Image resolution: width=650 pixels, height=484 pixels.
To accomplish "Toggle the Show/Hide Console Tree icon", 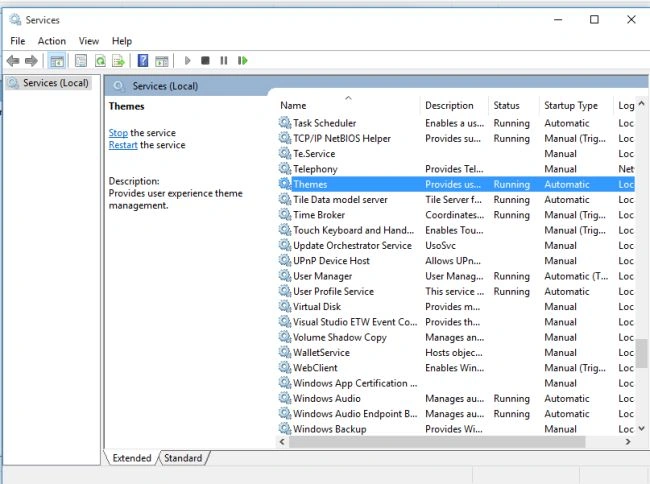I will pos(57,61).
